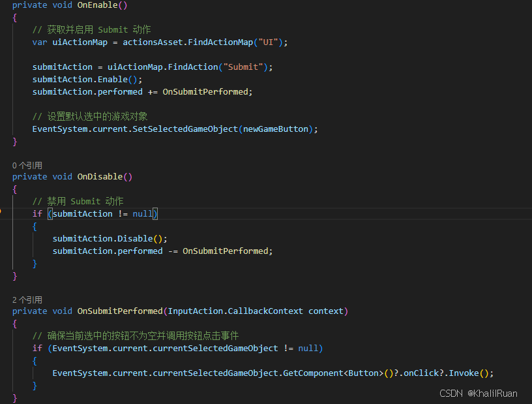Click submitAction.Disable() call

(x=110, y=238)
